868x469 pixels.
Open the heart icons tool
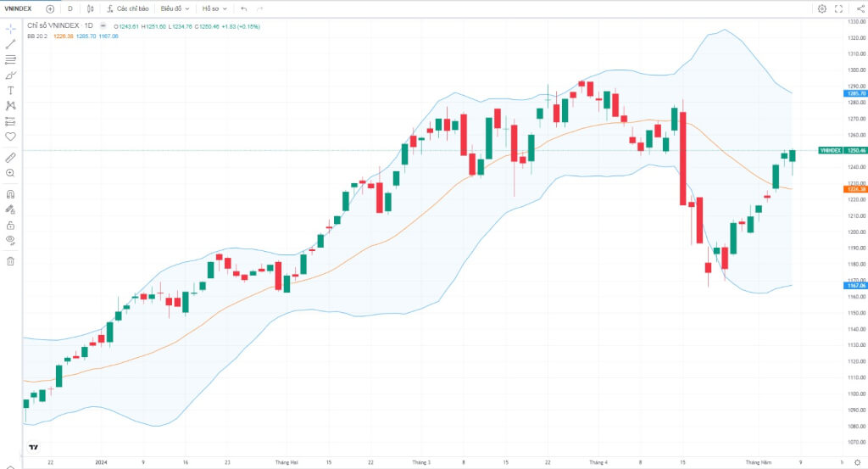tap(10, 137)
